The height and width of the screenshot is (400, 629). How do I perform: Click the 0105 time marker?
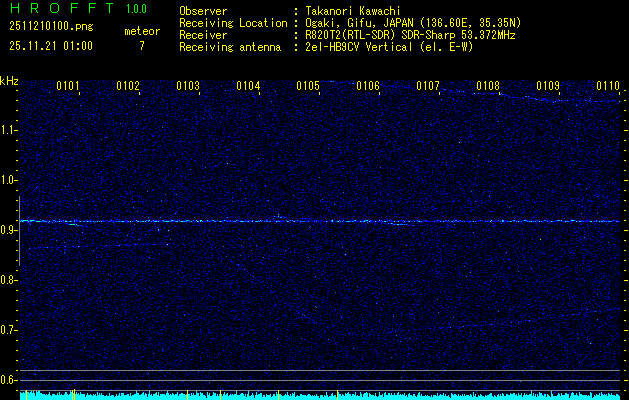pos(308,87)
